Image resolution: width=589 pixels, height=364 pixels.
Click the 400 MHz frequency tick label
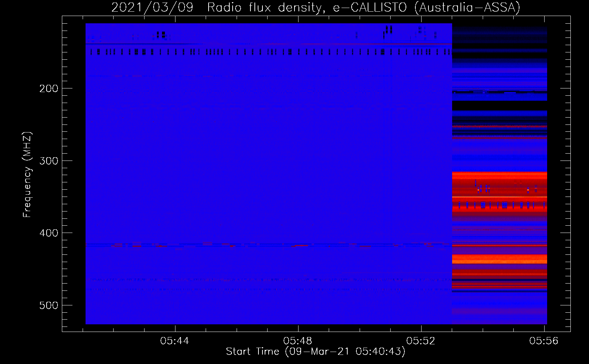coord(49,233)
